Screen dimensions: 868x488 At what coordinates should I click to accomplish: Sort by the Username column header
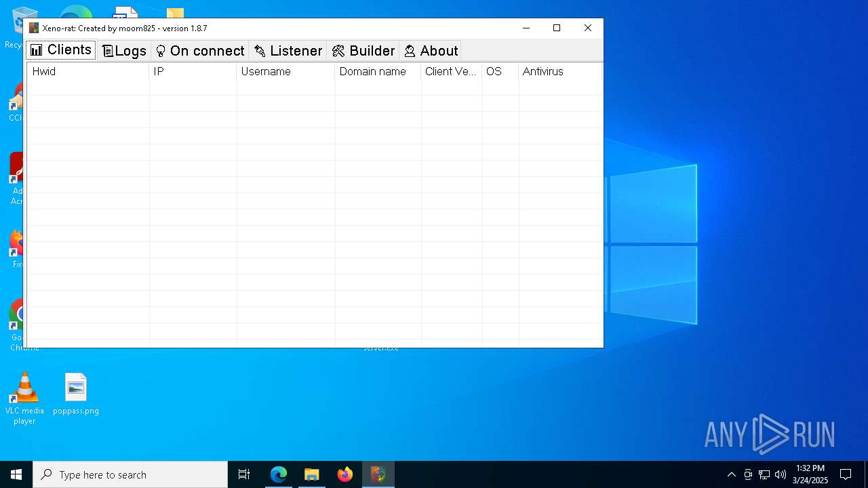285,71
